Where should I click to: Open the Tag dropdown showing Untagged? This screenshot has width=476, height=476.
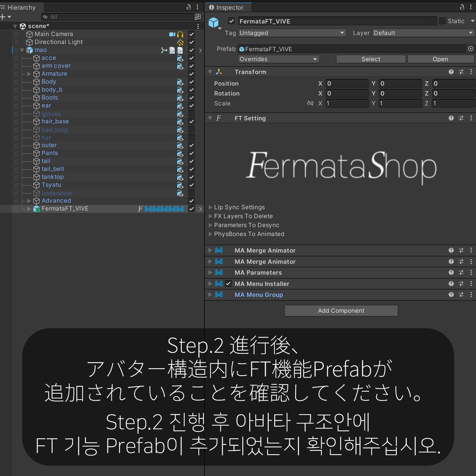(x=292, y=33)
